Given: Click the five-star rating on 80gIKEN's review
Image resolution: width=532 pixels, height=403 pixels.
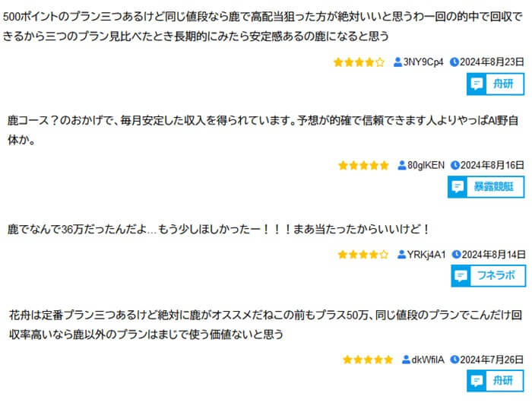Looking at the screenshot, I should click(x=363, y=165).
